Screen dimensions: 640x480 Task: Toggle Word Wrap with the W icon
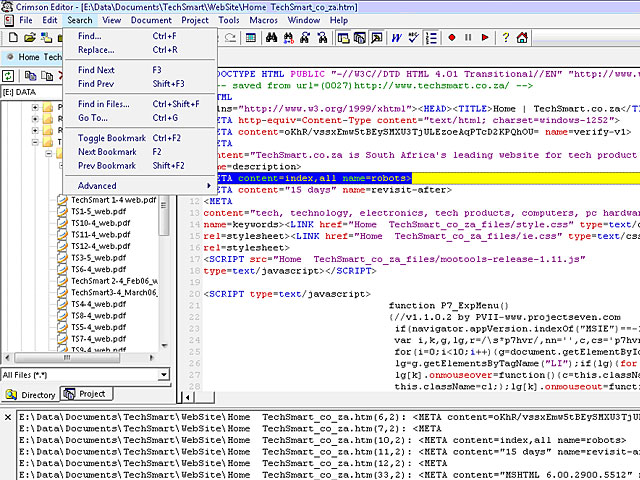[x=397, y=38]
